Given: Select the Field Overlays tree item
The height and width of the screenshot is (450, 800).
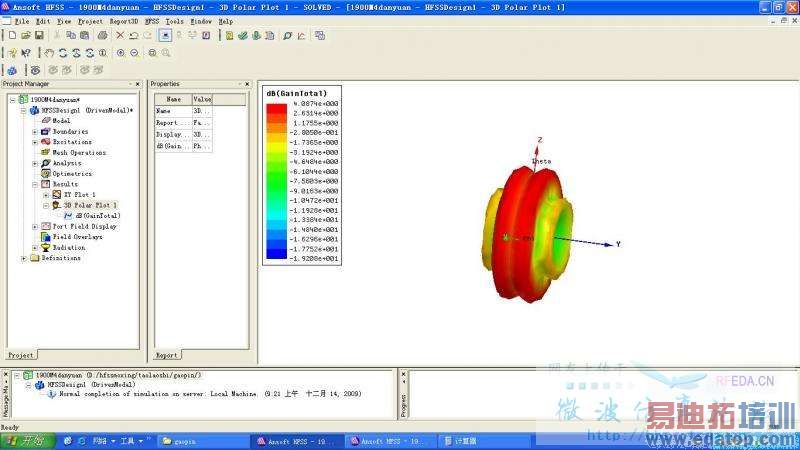Looking at the screenshot, I should pos(78,237).
